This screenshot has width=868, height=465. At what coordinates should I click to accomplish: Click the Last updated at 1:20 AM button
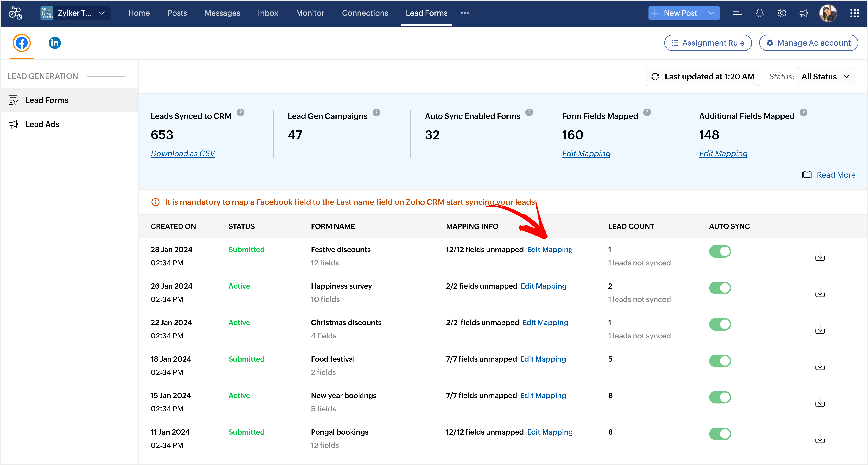click(702, 77)
